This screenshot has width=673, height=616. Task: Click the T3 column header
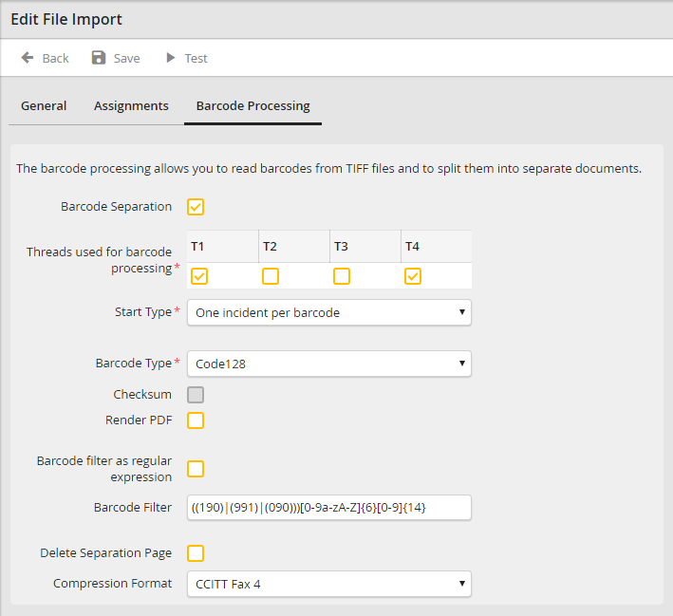[365, 247]
